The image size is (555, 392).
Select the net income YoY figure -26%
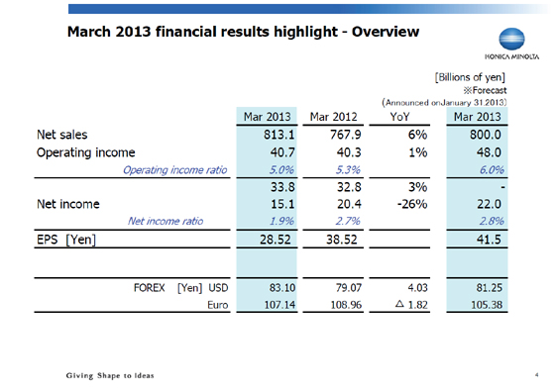click(412, 204)
